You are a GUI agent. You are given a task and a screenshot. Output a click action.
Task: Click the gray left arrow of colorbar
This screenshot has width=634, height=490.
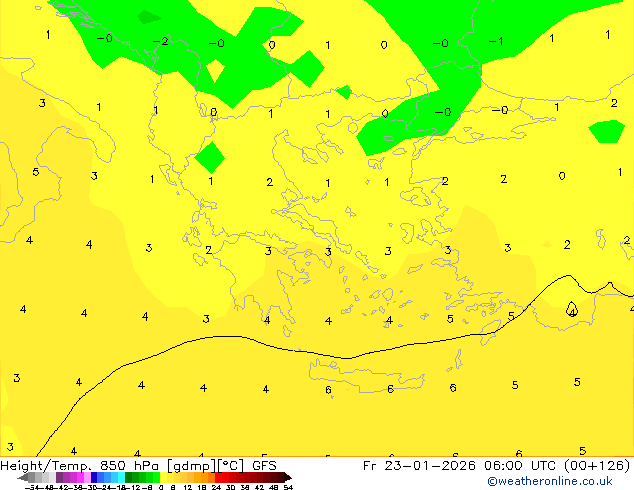coord(23,478)
